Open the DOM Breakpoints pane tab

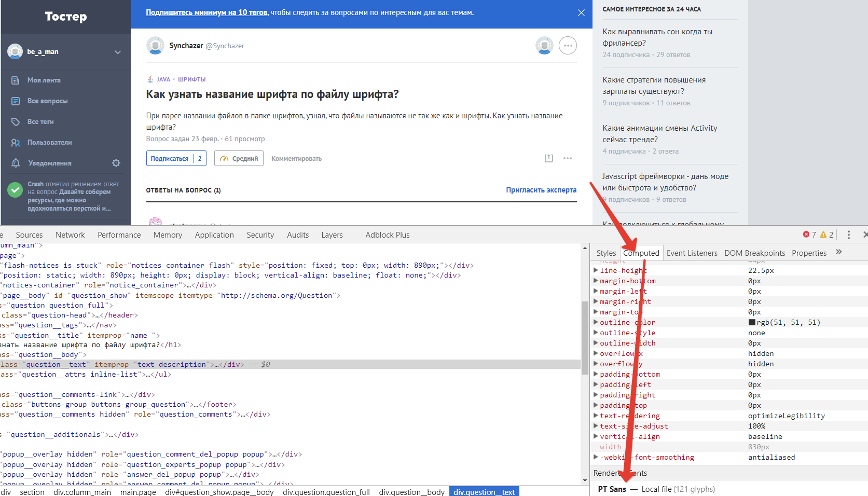(755, 253)
